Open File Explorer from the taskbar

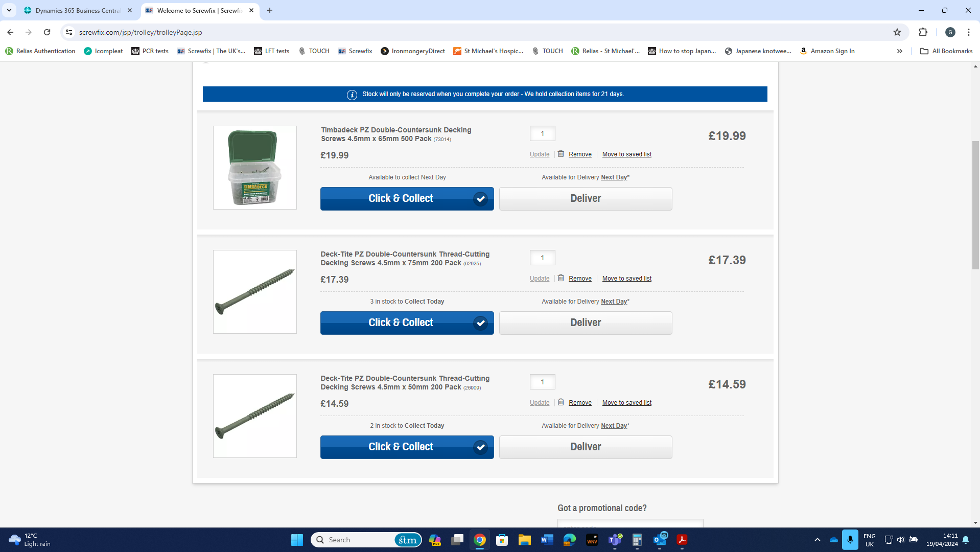tap(525, 540)
